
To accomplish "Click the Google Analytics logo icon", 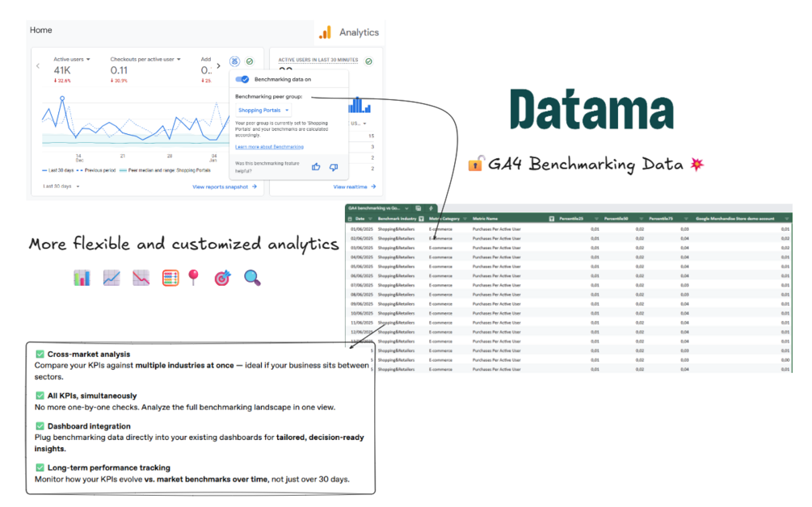I will coord(326,32).
